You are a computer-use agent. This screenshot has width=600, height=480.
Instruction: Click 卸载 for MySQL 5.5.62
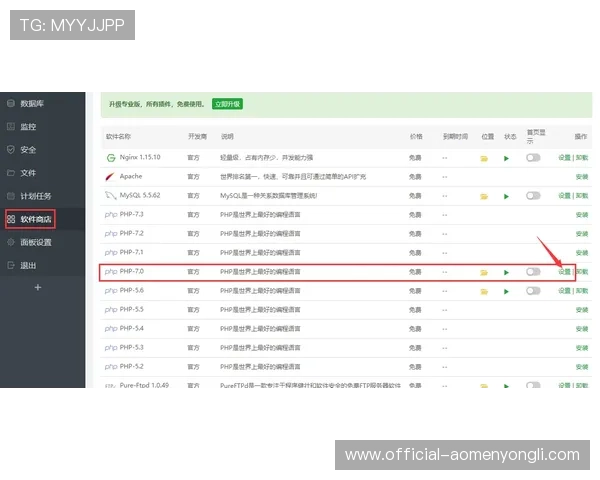(582, 196)
